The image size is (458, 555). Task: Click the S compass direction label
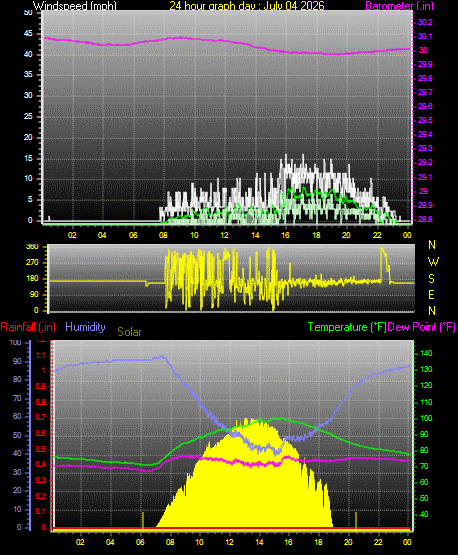pyautogui.click(x=431, y=279)
